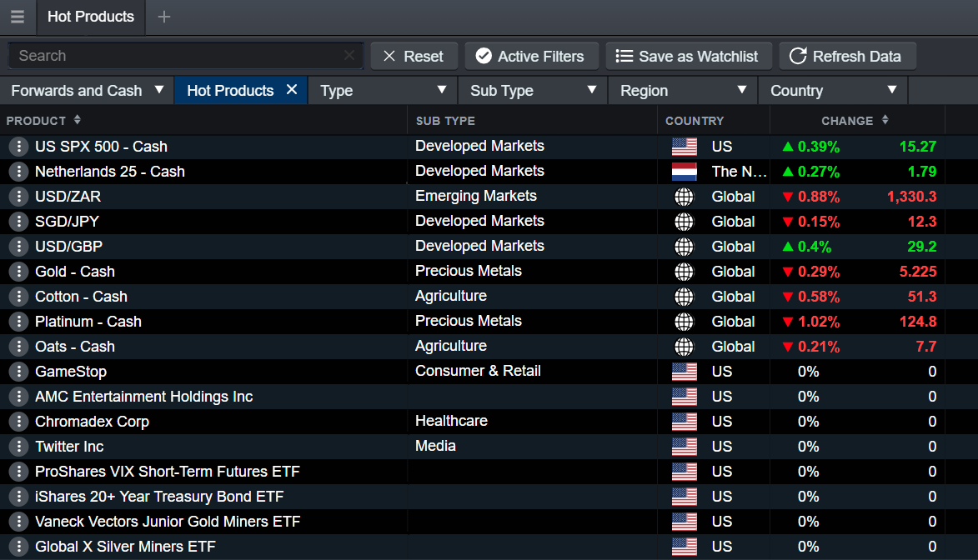The image size is (978, 560).
Task: Open options menu for US SPX 500 - Cash
Action: 18,147
